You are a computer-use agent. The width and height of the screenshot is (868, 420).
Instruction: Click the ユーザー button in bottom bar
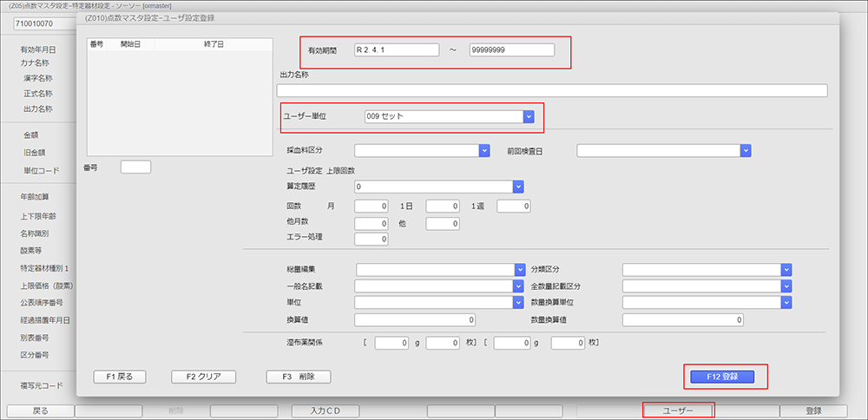tap(678, 410)
